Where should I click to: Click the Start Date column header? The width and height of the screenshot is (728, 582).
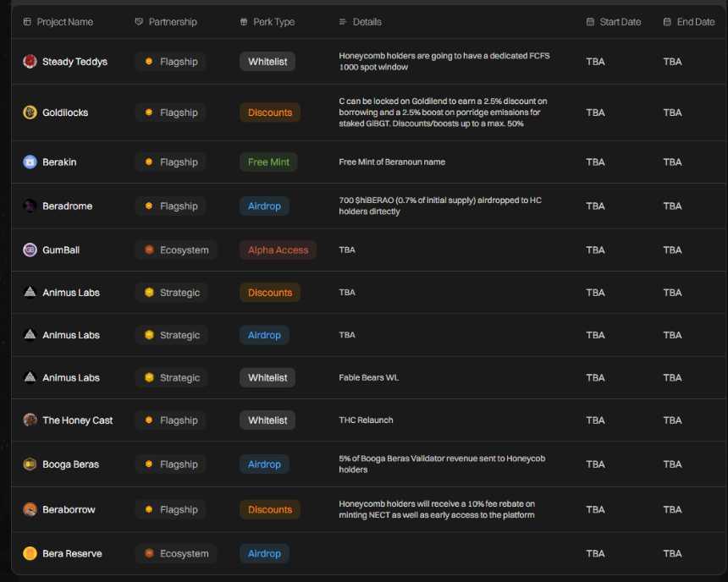coord(614,22)
